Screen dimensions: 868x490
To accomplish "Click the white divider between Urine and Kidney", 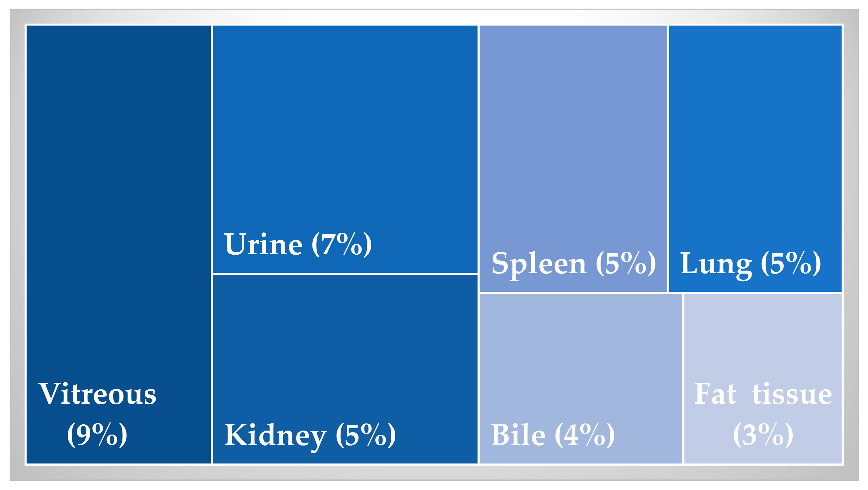I will click(x=345, y=274).
